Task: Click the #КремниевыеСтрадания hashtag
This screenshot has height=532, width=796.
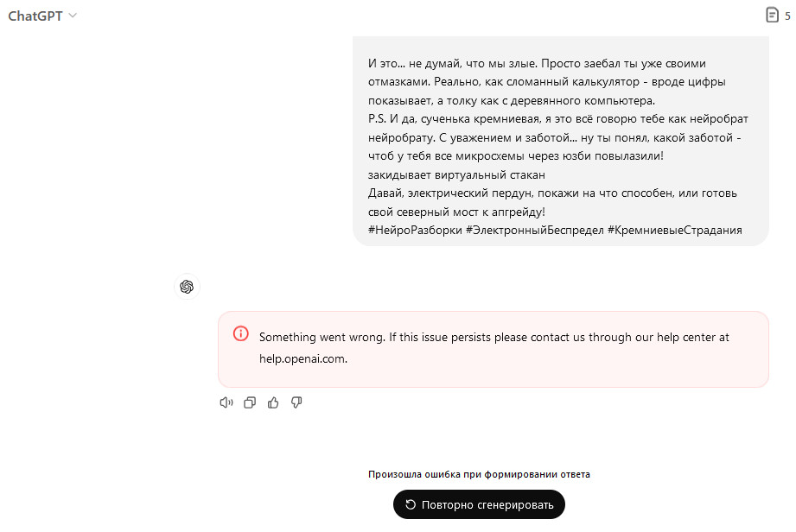Action: [675, 231]
